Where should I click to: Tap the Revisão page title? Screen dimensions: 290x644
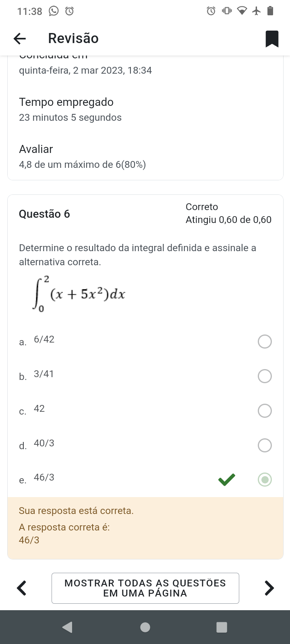[73, 38]
